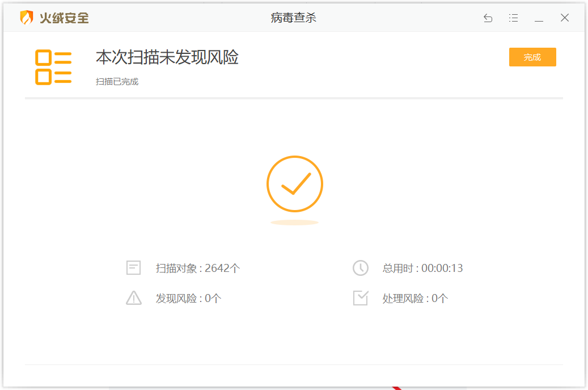This screenshot has width=588, height=390.
Task: Select the 病毒查杀 title
Action: [293, 18]
